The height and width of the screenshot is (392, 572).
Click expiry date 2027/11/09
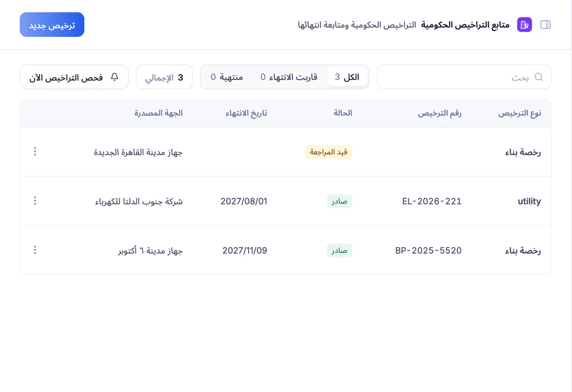point(245,250)
